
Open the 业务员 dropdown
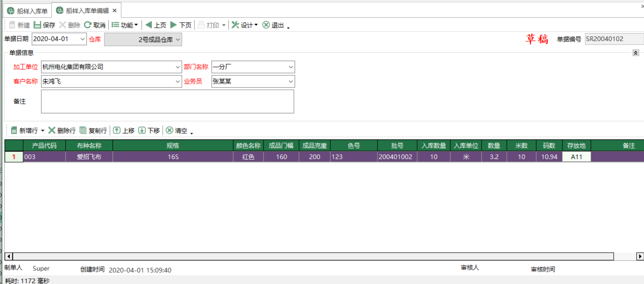coord(290,81)
